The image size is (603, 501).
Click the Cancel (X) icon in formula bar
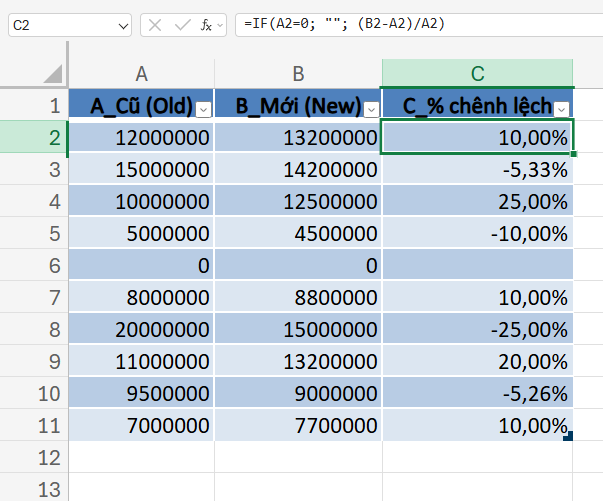click(x=155, y=25)
